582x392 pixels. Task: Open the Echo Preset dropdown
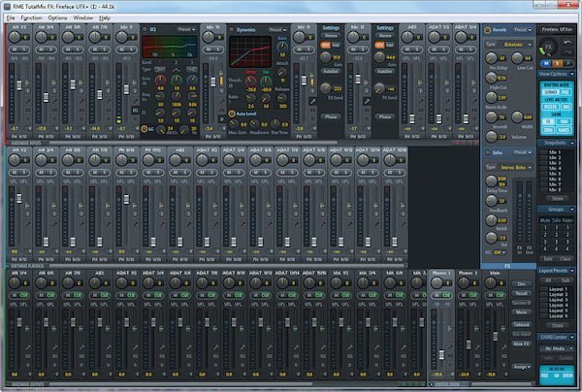coord(523,152)
